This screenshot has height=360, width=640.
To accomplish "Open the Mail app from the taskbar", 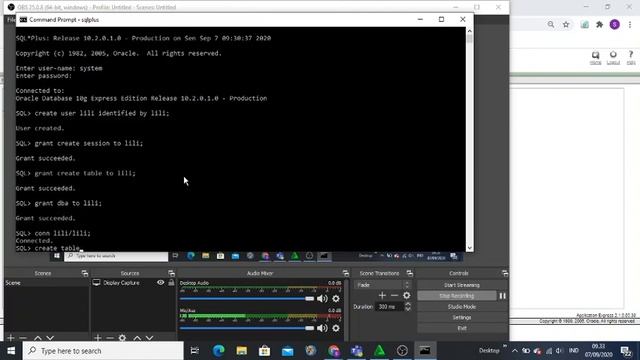I will (288, 351).
